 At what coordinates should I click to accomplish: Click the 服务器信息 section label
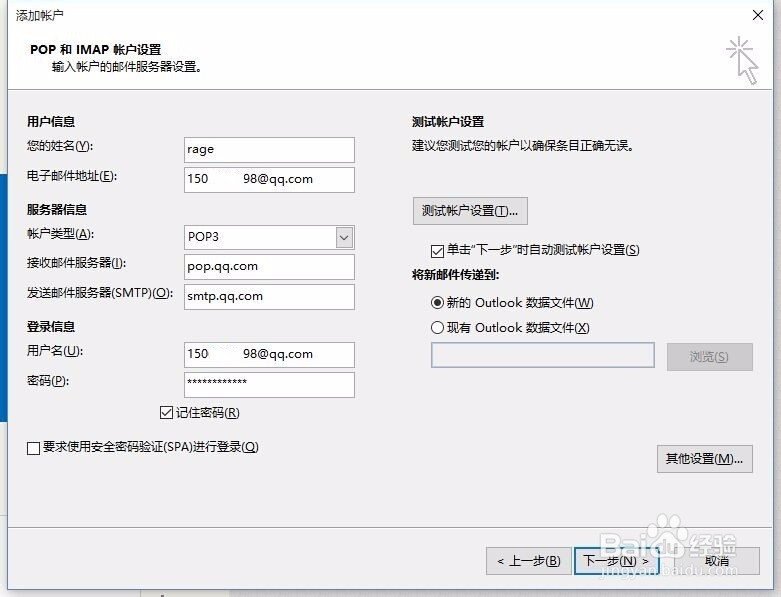pyautogui.click(x=57, y=210)
